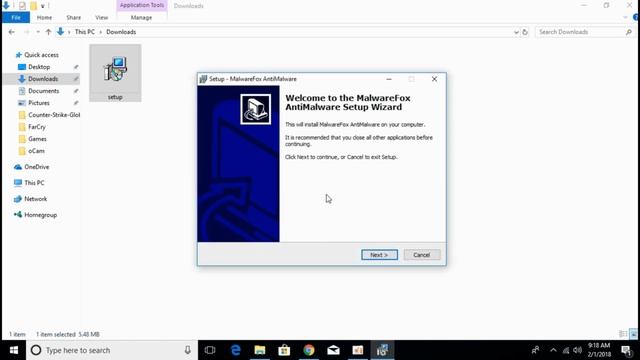Show hidden system tray icons
Viewport: 640px width, 360px height.
(553, 350)
